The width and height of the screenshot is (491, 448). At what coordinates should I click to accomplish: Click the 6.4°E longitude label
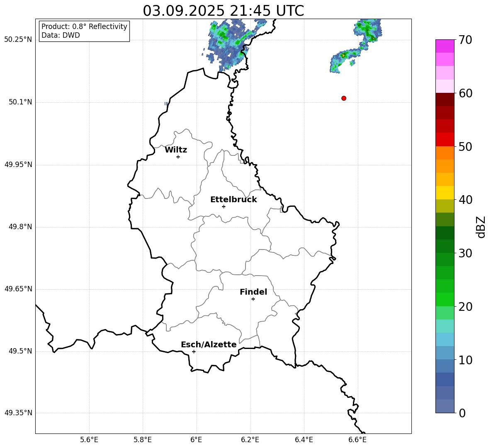click(304, 440)
